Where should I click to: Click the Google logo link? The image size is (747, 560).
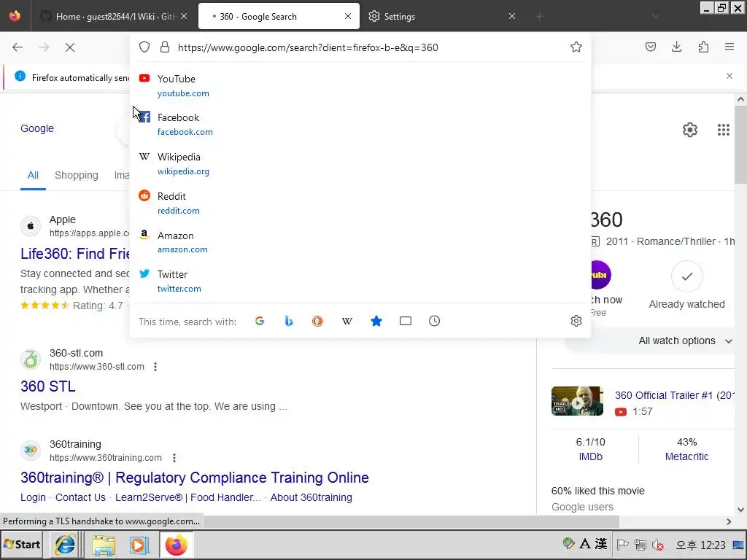[37, 128]
